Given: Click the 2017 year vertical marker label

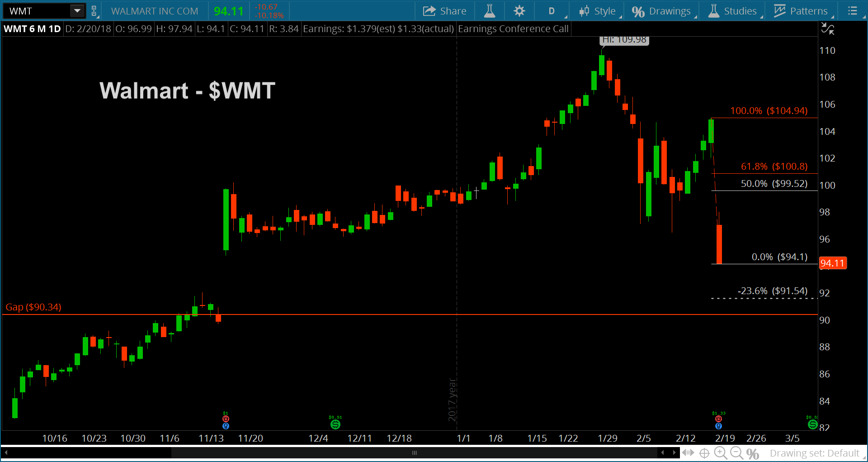Looking at the screenshot, I should coord(452,400).
